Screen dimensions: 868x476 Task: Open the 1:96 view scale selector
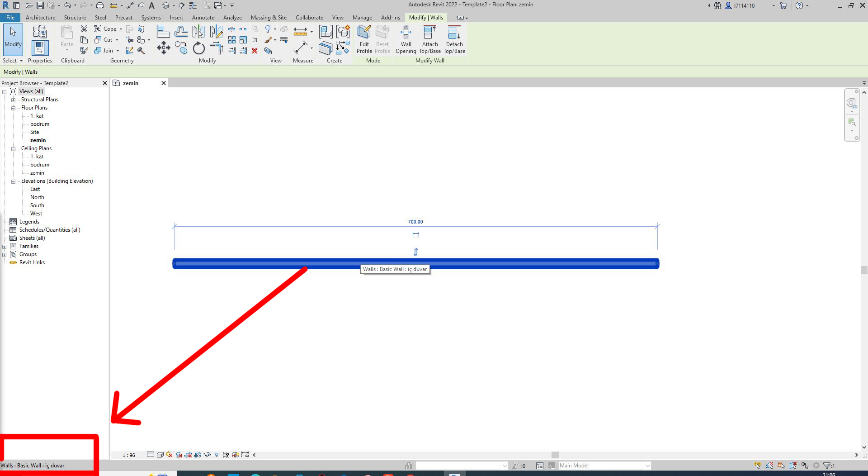129,455
